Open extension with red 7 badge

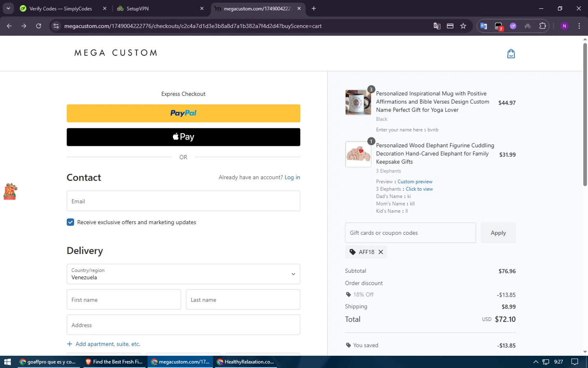499,26
